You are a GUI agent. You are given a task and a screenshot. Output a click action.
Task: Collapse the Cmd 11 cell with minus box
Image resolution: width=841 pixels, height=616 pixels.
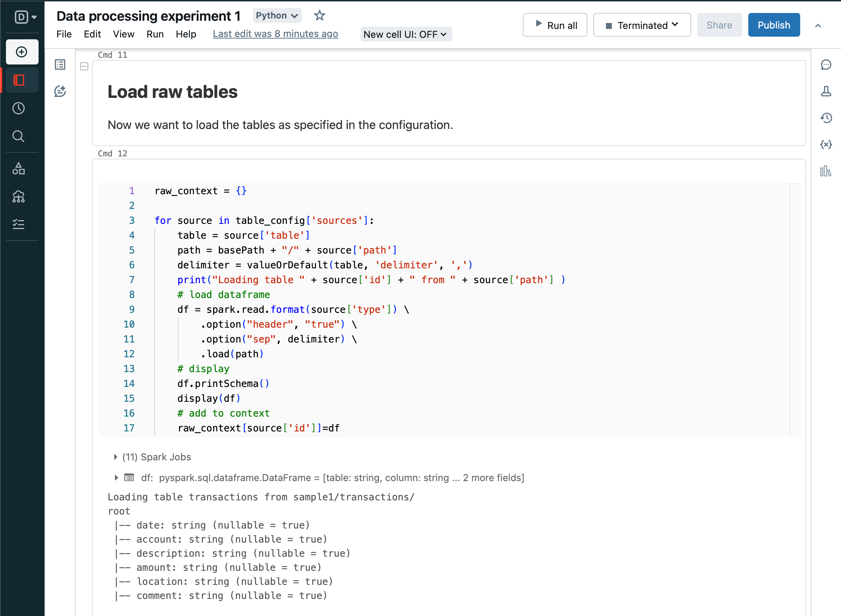[84, 67]
